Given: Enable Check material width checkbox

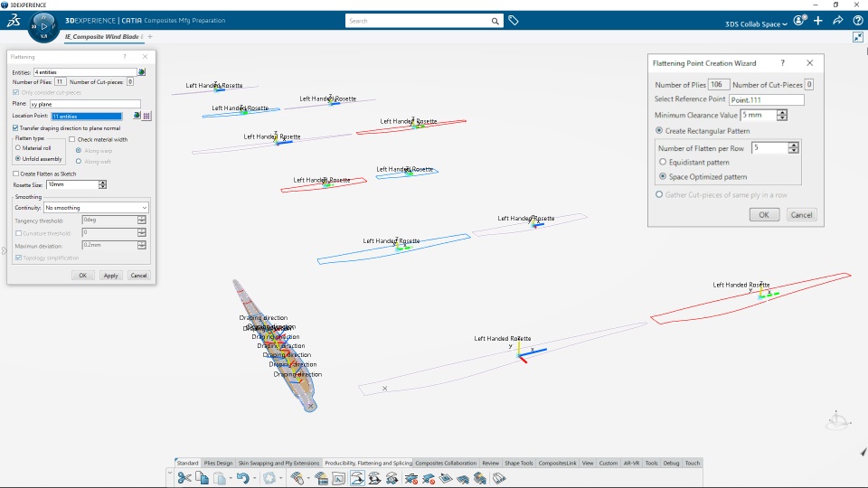Looking at the screenshot, I should tap(72, 139).
